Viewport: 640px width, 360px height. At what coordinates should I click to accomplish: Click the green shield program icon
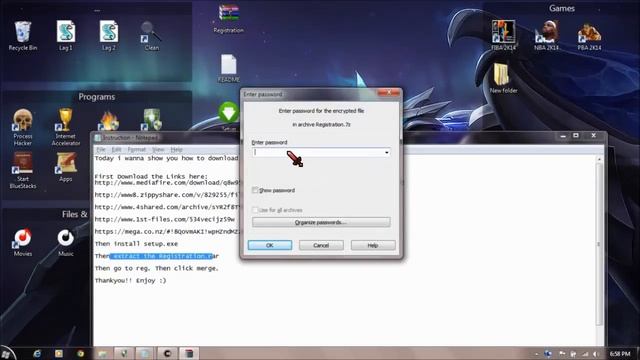[152, 120]
